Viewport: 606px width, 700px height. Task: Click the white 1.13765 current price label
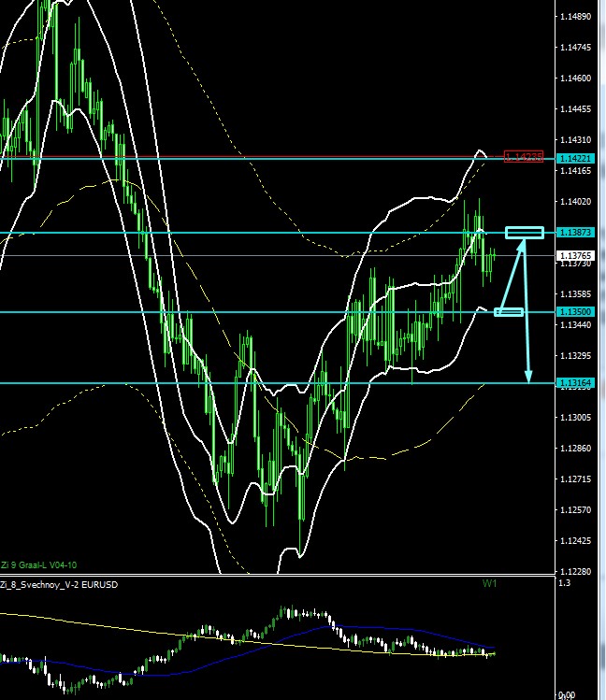click(x=575, y=255)
